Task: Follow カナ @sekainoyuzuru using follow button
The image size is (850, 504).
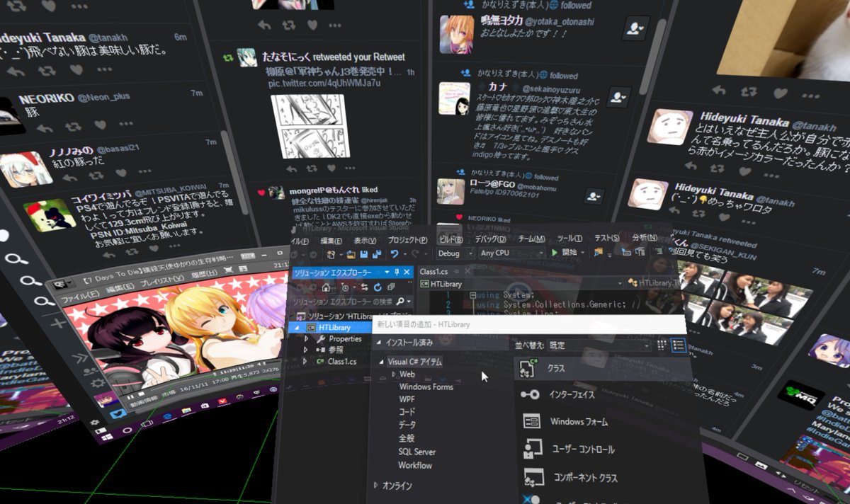Action: 619,98
